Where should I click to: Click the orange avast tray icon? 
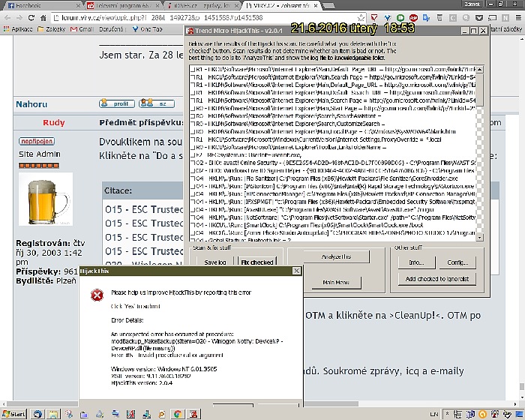point(482,414)
